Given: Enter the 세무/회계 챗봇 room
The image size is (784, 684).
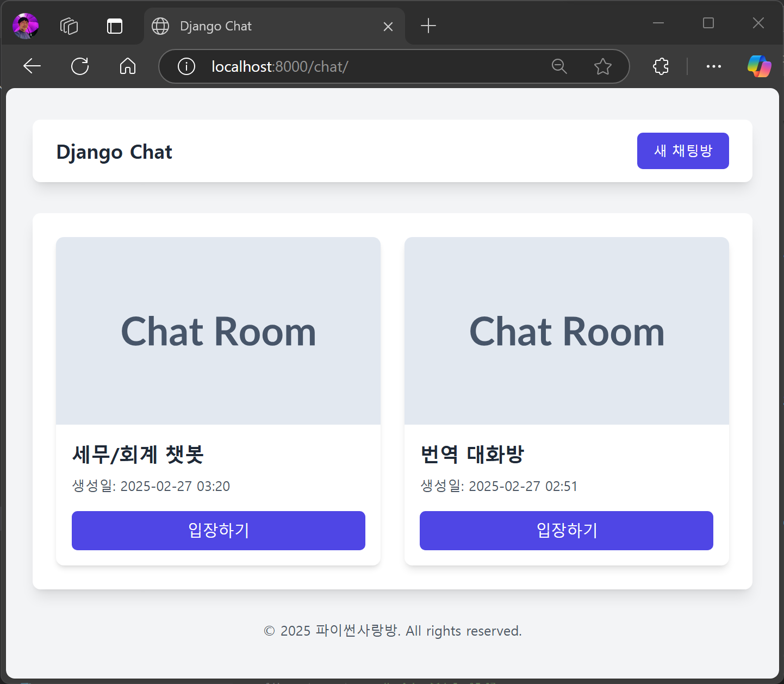Looking at the screenshot, I should pos(218,530).
